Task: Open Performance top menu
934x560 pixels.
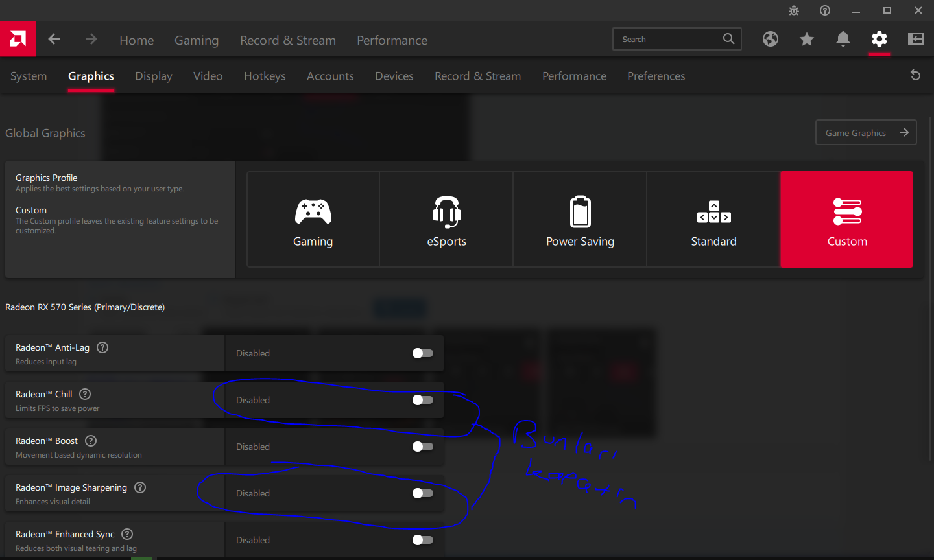Action: pos(392,40)
